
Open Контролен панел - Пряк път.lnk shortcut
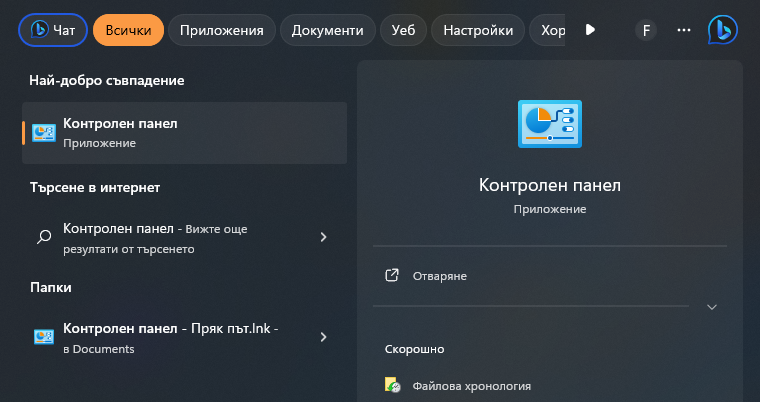(185, 338)
